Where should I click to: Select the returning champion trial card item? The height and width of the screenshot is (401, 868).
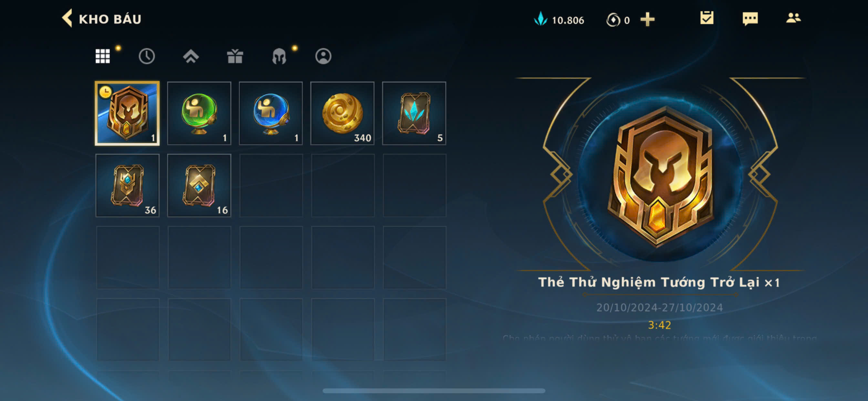(x=127, y=113)
